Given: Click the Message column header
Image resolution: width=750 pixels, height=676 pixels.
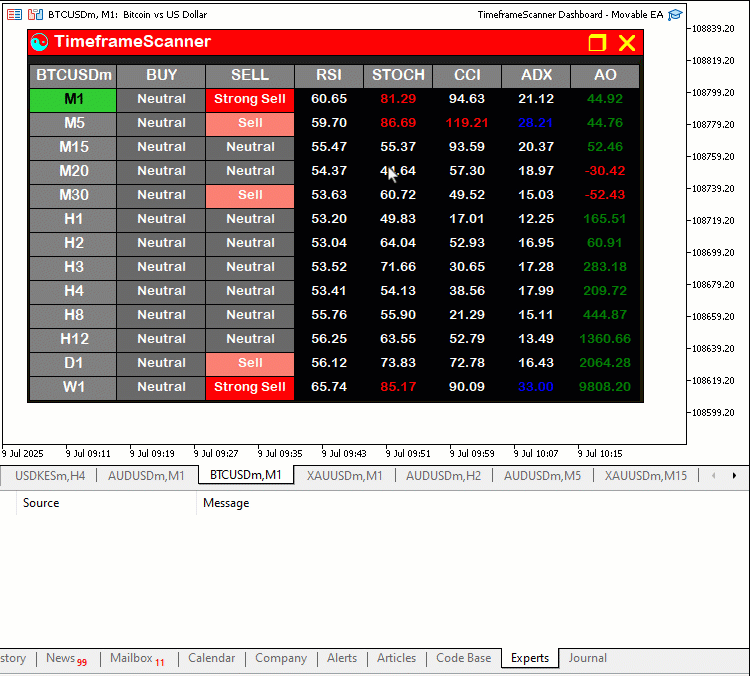Looking at the screenshot, I should click(226, 503).
